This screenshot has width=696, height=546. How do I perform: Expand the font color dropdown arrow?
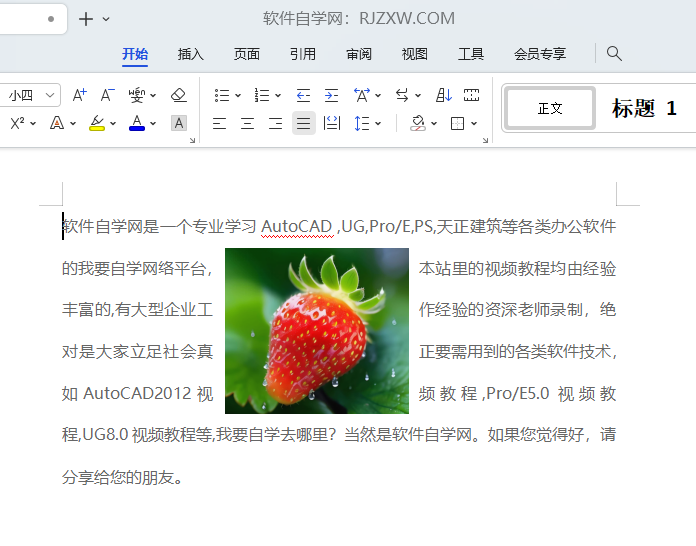click(x=153, y=123)
